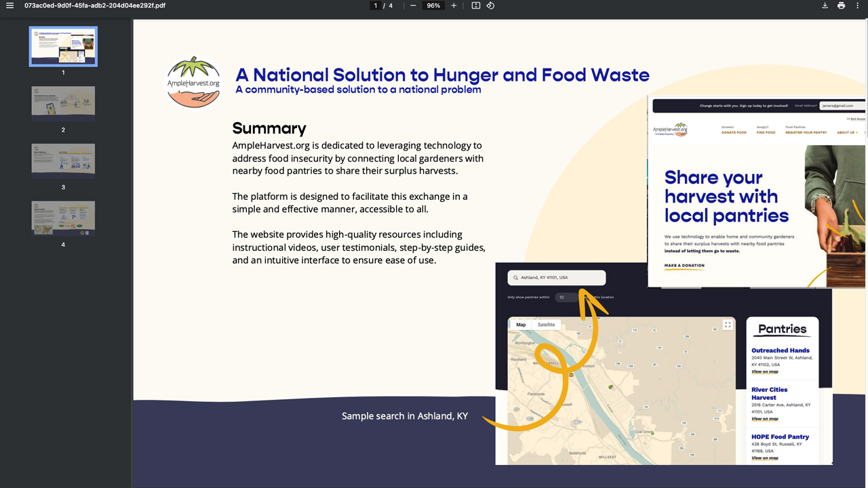
Task: Click the "River Cities Harvest" pantry name
Action: tap(770, 394)
